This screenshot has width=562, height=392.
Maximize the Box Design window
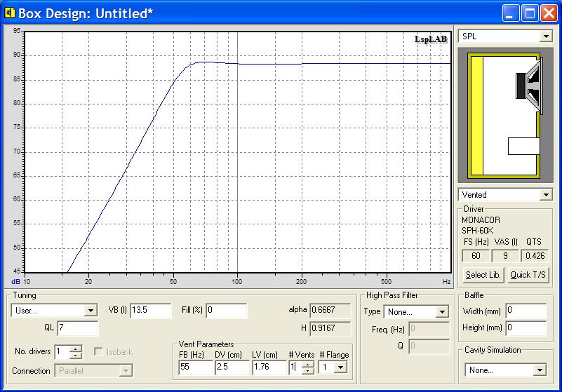point(530,13)
